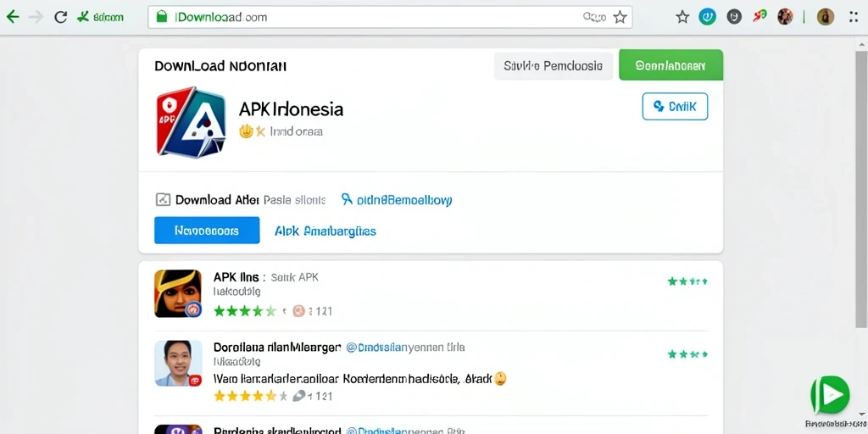Open the APK Ilns app thumbnail
The width and height of the screenshot is (868, 434).
(x=178, y=293)
